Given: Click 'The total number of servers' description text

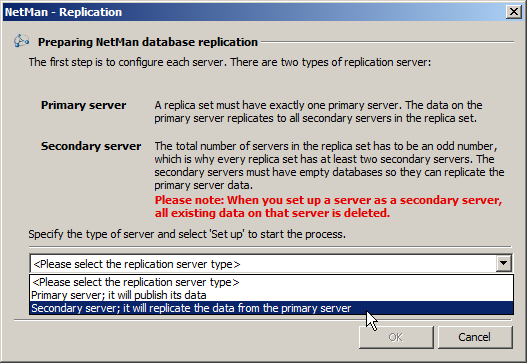Looking at the screenshot, I should tap(329, 165).
